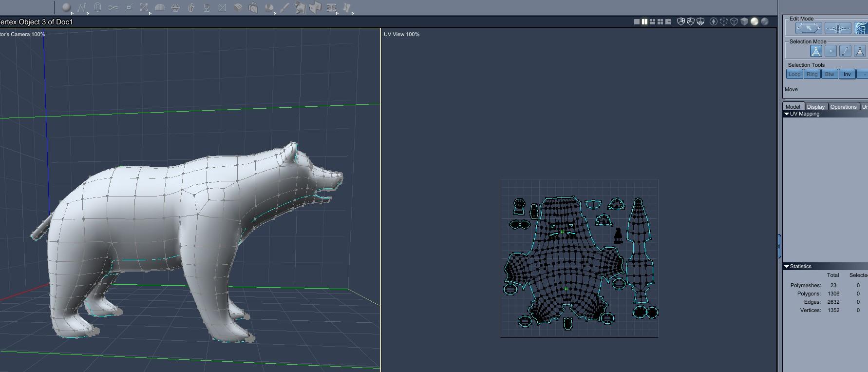
Task: Activate the polygon edit mode button
Action: (809, 28)
